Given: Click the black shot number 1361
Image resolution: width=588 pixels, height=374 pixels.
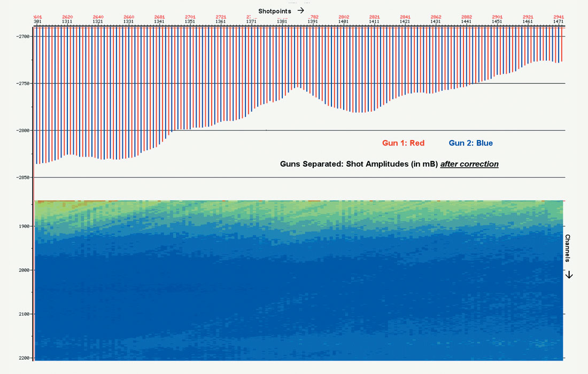Looking at the screenshot, I should (x=220, y=21).
